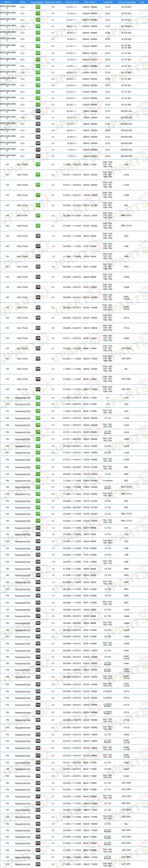
Task: Click '120kW / 163KM' in Multivan BLJ row
Action: pos(90,369)
